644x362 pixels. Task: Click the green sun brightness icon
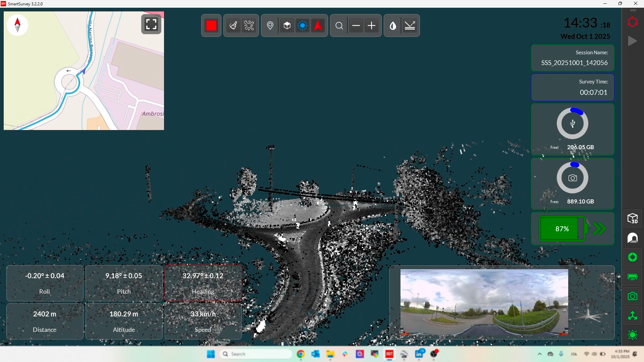[x=633, y=335]
